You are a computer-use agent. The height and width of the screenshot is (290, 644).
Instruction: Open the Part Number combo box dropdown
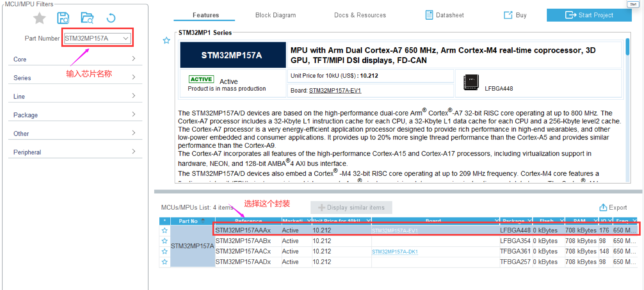coord(125,38)
